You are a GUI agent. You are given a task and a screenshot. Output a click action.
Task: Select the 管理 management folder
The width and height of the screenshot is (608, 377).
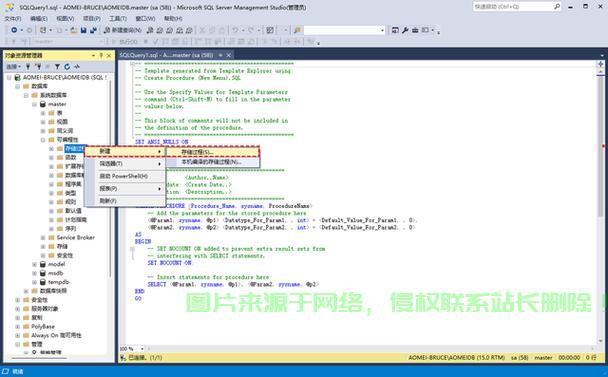click(x=37, y=344)
